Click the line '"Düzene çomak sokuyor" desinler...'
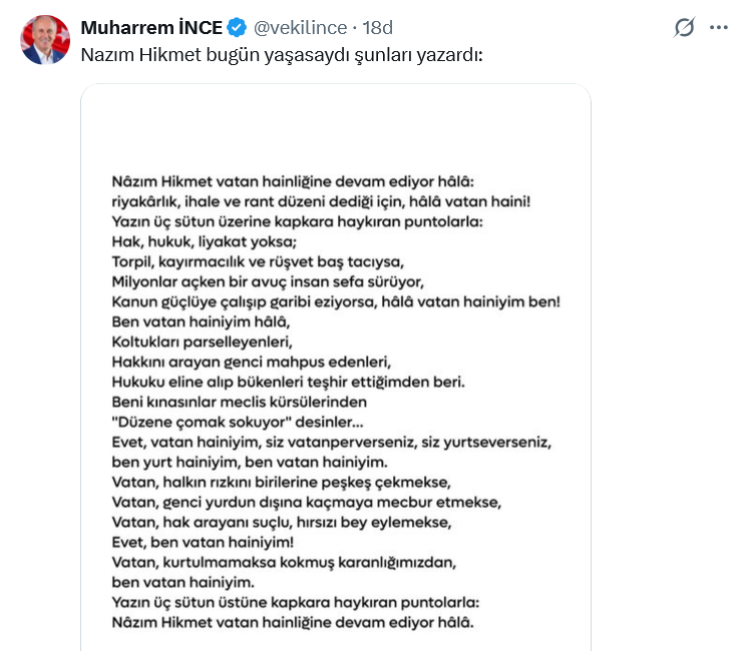Viewport: 750px width, 651px height. tap(238, 422)
